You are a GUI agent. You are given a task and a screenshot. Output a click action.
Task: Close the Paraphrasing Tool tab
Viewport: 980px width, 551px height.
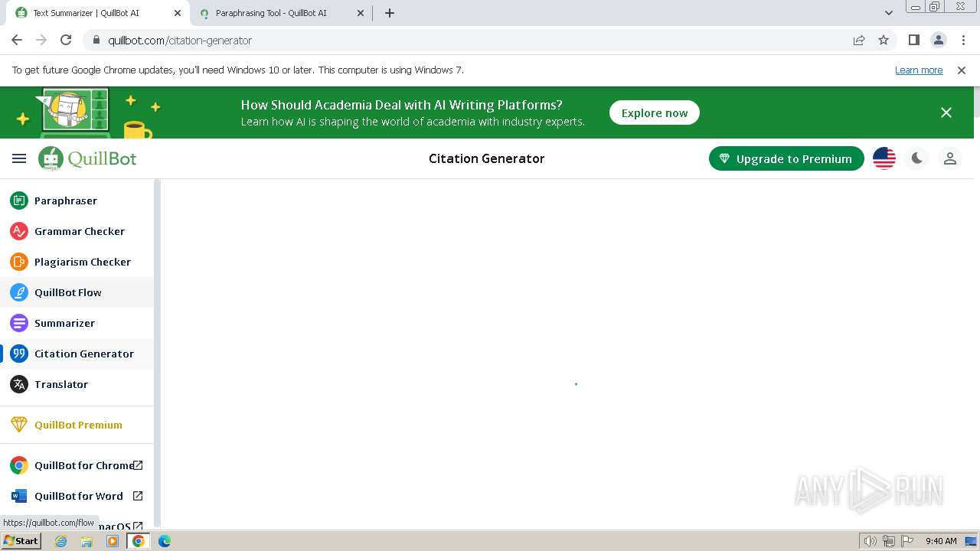361,13
